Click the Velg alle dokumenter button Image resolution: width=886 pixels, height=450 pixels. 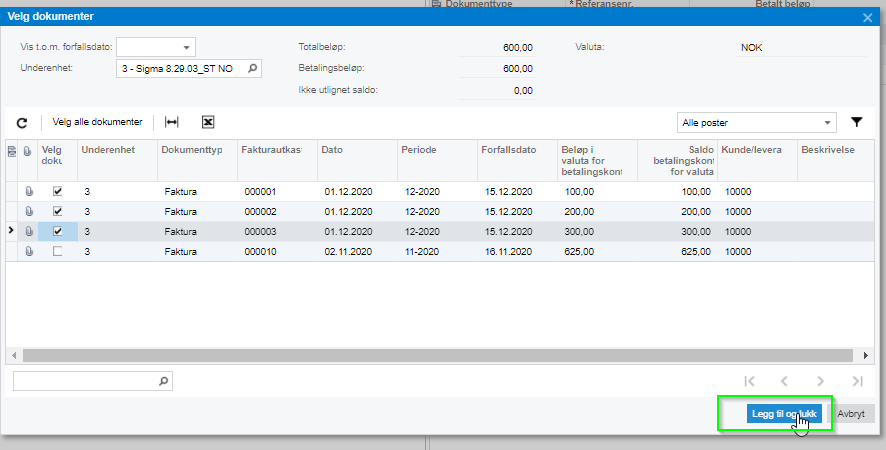click(97, 122)
